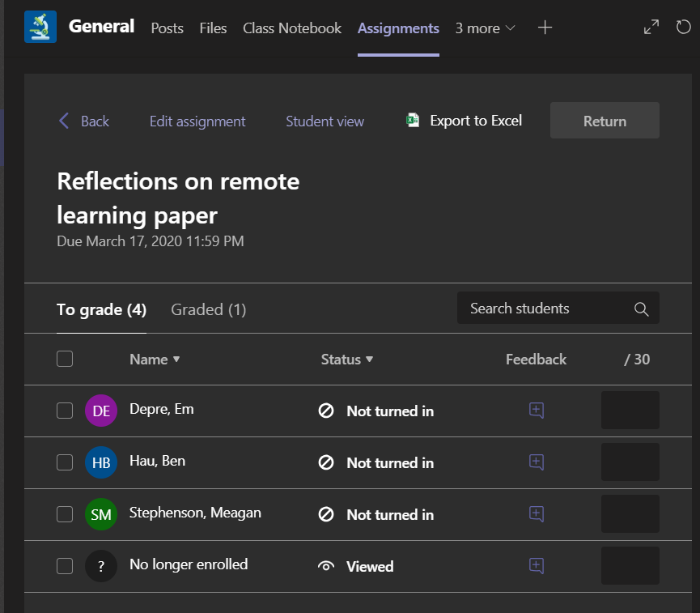Check the box for Hau, Ben
700x613 pixels.
(65, 462)
